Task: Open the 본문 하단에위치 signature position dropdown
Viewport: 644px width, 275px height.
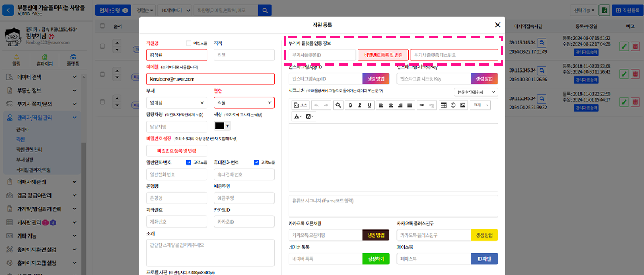Action: [476, 92]
